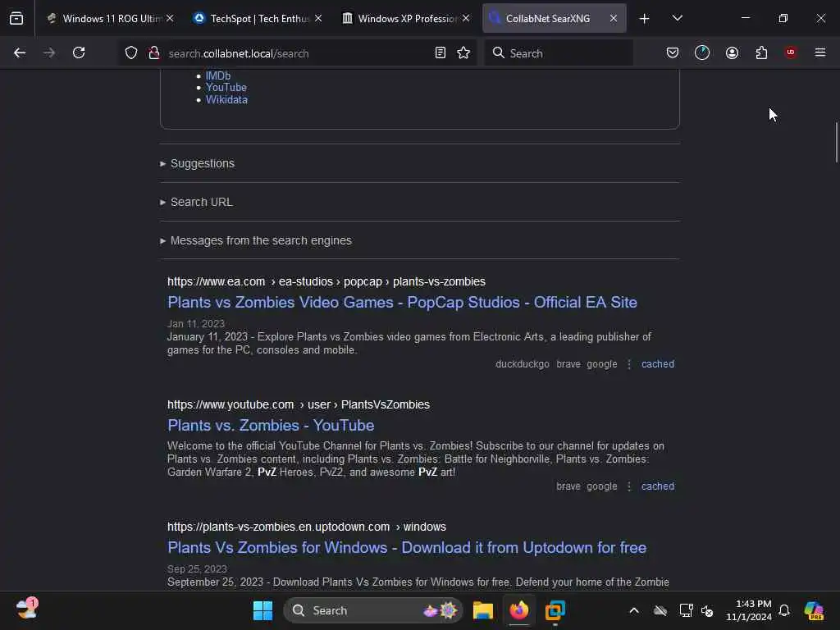The image size is (840, 630).
Task: Open the YouTube infobox link
Action: tap(226, 87)
